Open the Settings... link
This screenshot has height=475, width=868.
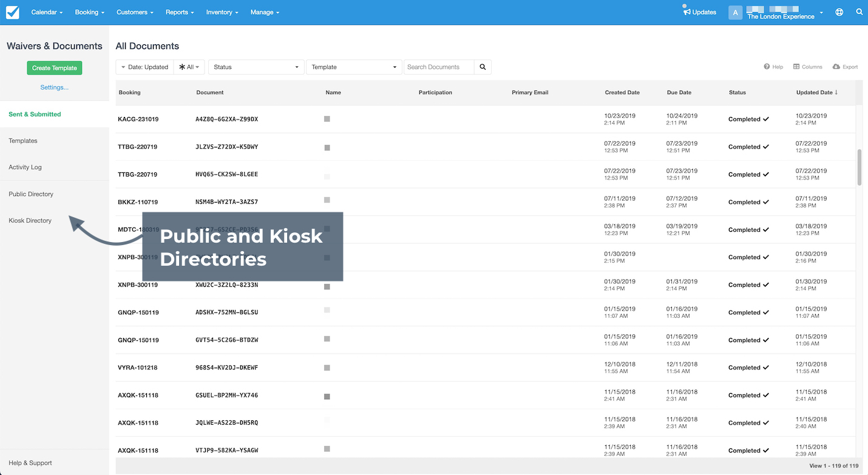click(55, 87)
